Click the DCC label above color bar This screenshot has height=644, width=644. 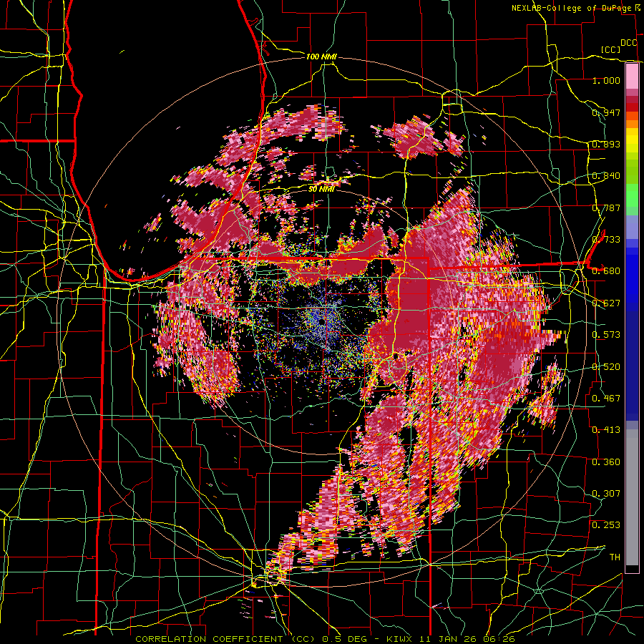coord(628,43)
